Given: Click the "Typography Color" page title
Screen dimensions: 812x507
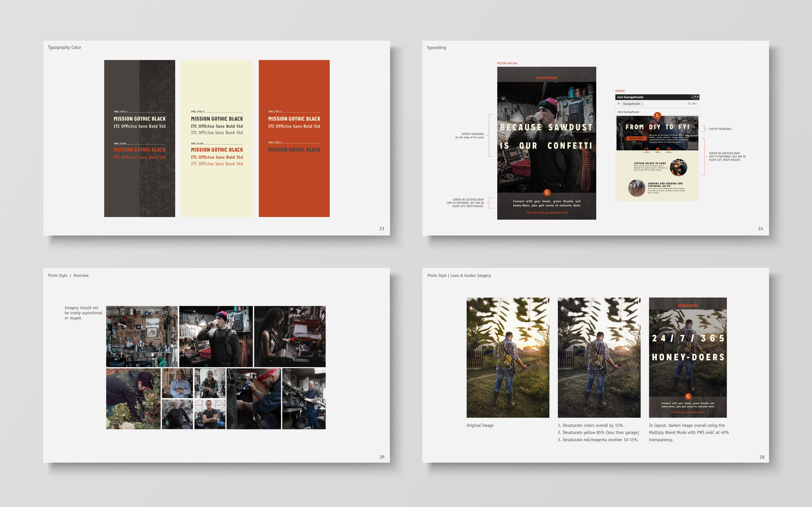Looking at the screenshot, I should point(64,47).
